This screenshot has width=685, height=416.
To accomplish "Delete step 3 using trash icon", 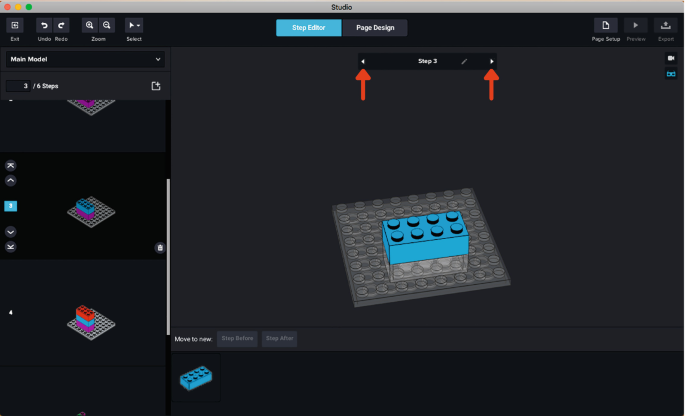I will click(160, 248).
